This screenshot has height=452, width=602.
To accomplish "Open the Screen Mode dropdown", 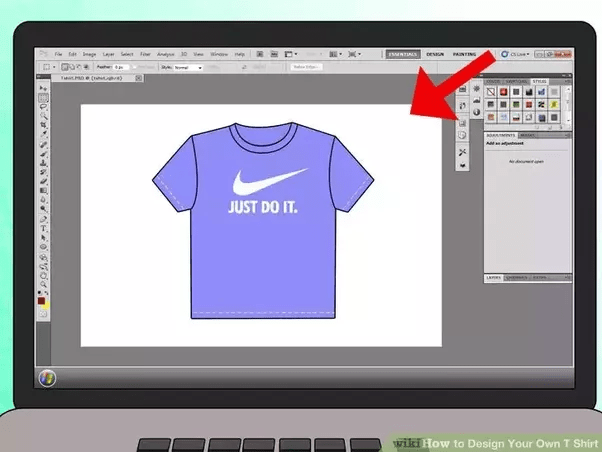I will [354, 54].
